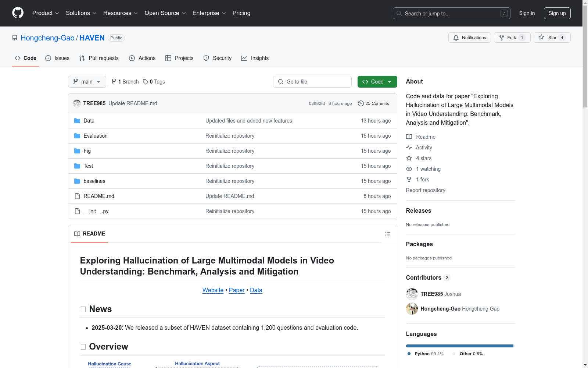The height and width of the screenshot is (368, 588).
Task: Click the HAVEN repository name link
Action: coord(92,38)
